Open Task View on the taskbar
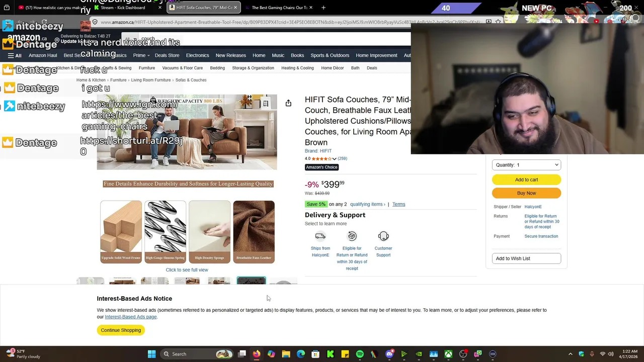The width and height of the screenshot is (644, 362). click(x=242, y=354)
